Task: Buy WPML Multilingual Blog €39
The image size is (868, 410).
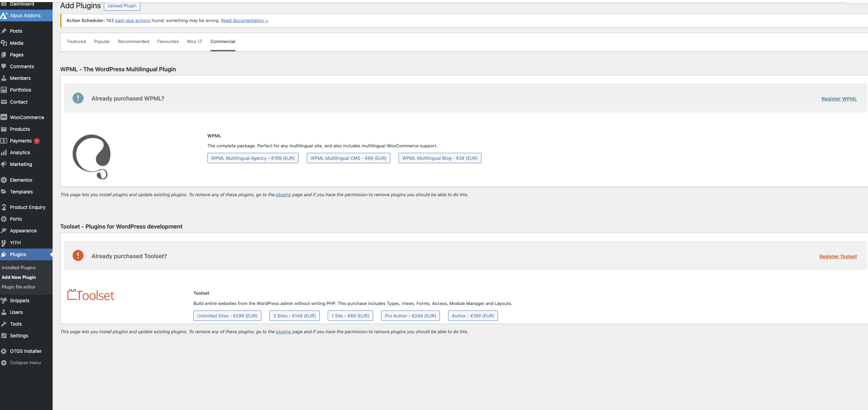Action: point(440,158)
